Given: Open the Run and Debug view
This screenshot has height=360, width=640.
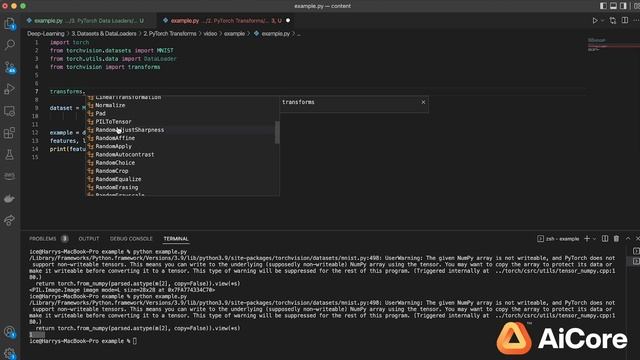Looking at the screenshot, I should (x=9, y=89).
